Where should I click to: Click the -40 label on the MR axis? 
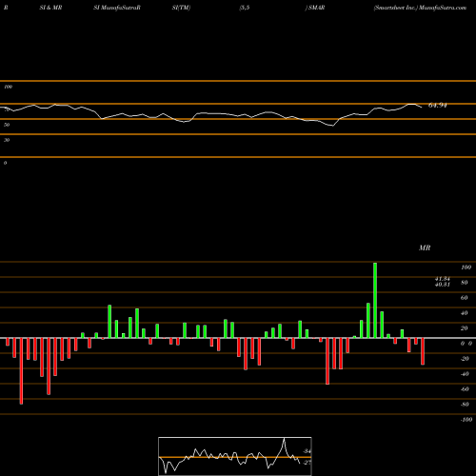pos(465,374)
